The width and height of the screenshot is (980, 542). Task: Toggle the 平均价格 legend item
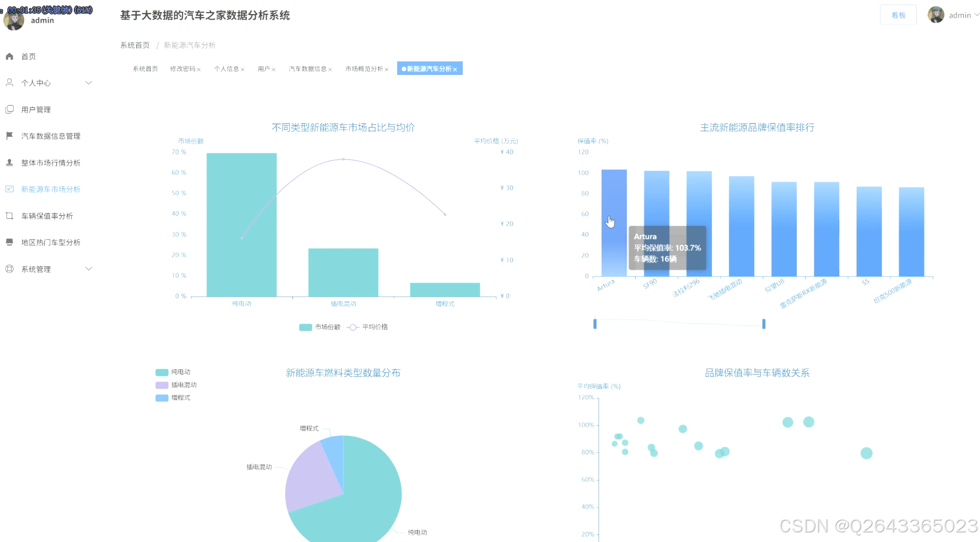point(368,327)
